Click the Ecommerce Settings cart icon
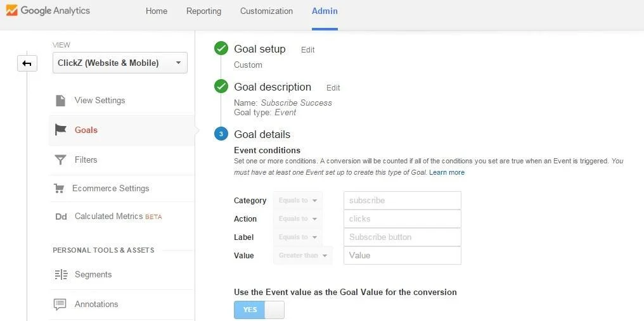The width and height of the screenshot is (644, 321). point(60,189)
